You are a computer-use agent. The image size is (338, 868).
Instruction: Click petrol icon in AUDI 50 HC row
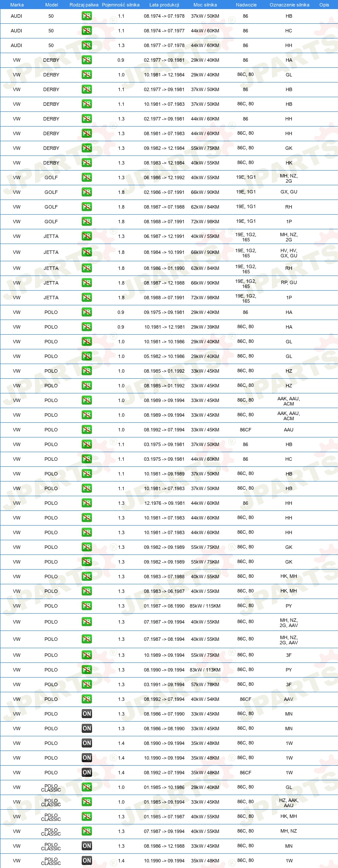pos(86,31)
